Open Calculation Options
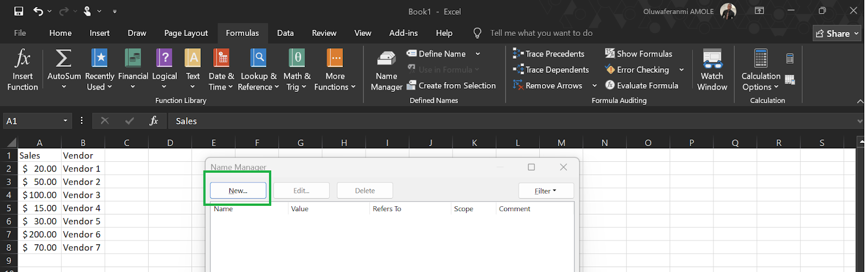 [761, 69]
